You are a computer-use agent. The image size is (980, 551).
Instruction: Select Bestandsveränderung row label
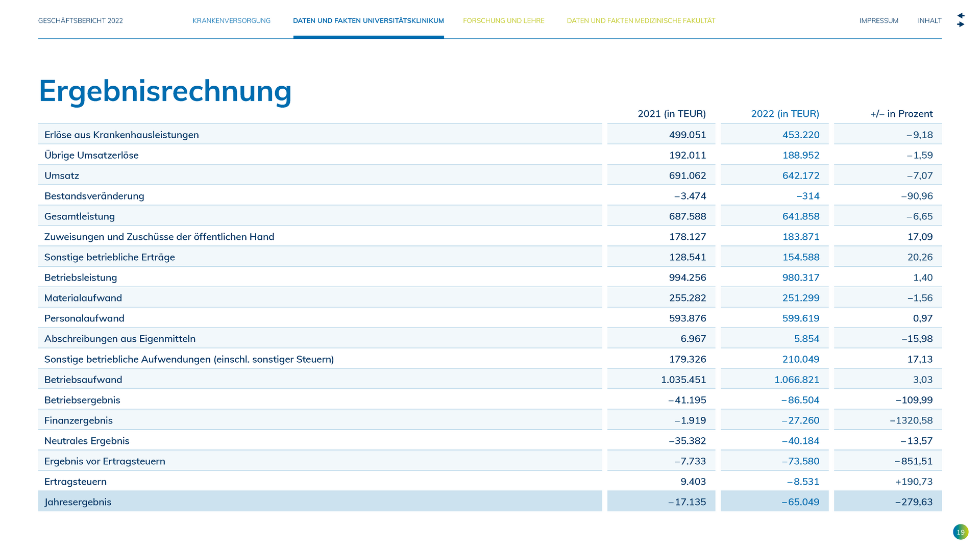(x=94, y=196)
